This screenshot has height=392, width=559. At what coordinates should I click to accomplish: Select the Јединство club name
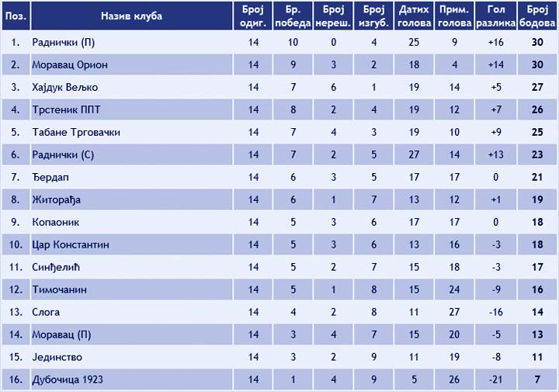[x=57, y=357]
